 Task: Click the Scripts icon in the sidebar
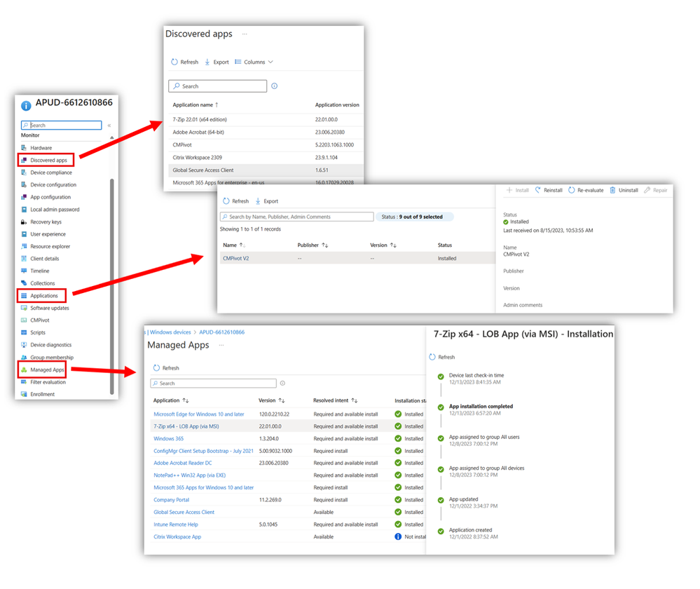pos(24,332)
